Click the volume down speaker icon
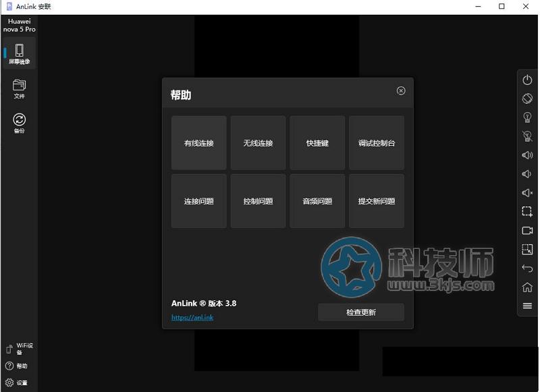Image resolution: width=540 pixels, height=392 pixels. pos(527,174)
